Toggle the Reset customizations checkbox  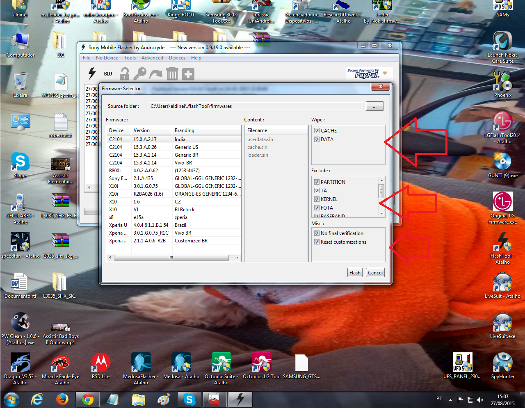317,242
